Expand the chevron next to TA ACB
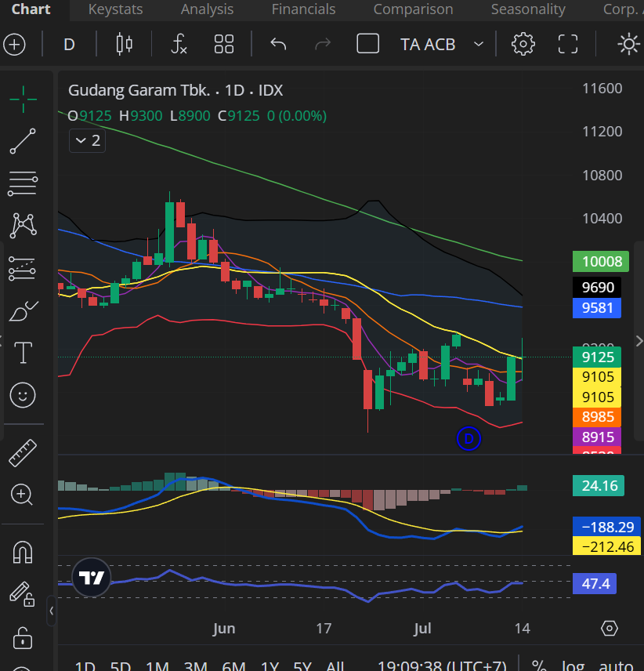This screenshot has width=644, height=671. coord(479,44)
